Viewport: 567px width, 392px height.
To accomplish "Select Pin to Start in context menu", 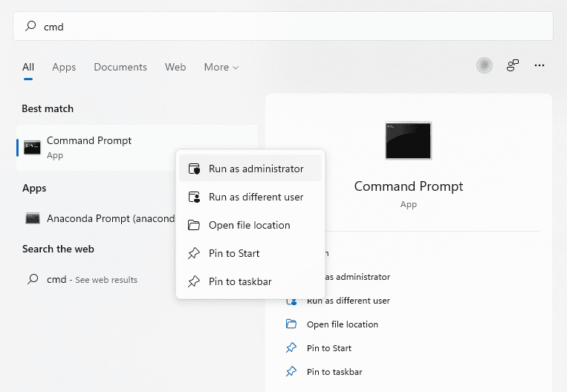I will (234, 254).
